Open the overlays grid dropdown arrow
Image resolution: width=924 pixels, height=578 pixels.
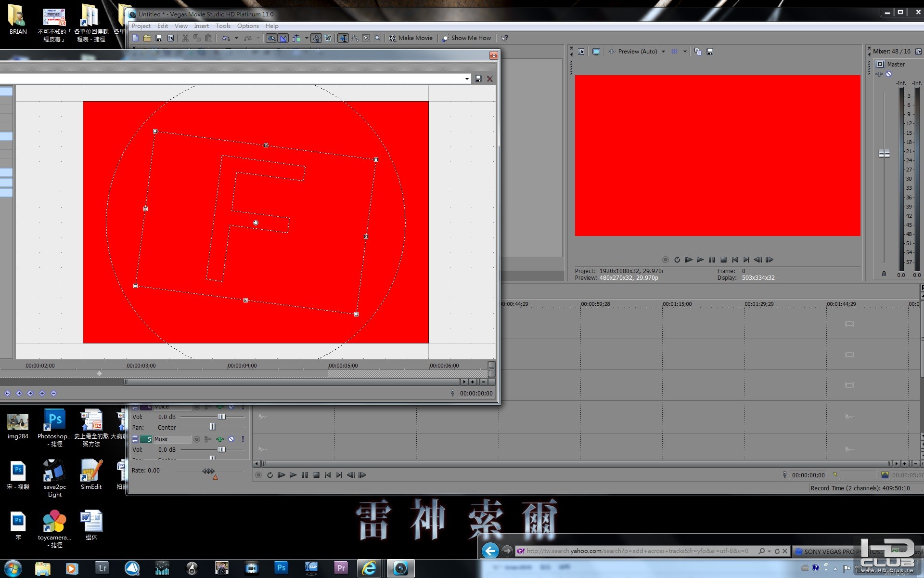(685, 52)
